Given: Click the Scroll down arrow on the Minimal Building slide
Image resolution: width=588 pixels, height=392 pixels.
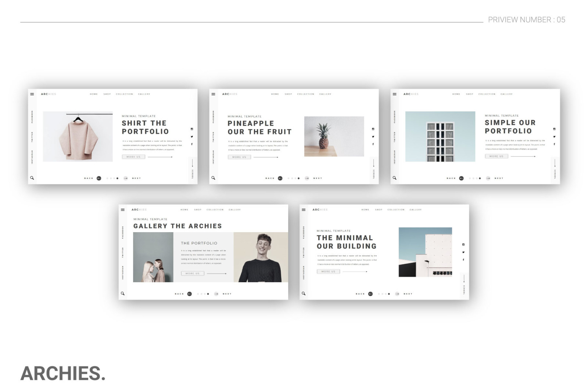Looking at the screenshot, I should (x=464, y=279).
